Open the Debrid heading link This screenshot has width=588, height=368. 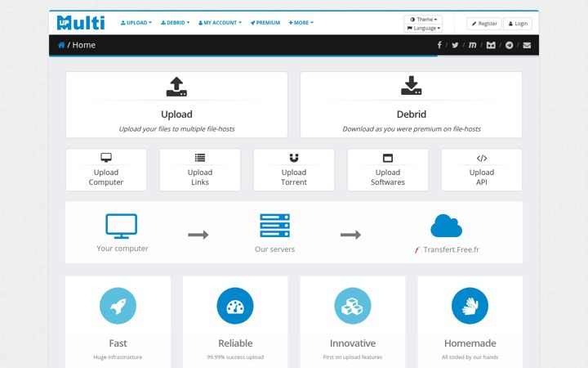click(x=412, y=114)
